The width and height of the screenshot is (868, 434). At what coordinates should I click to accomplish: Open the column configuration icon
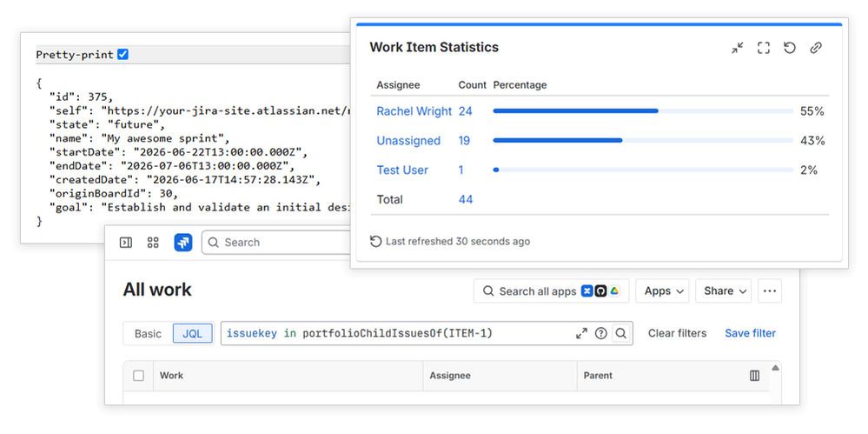tap(754, 375)
